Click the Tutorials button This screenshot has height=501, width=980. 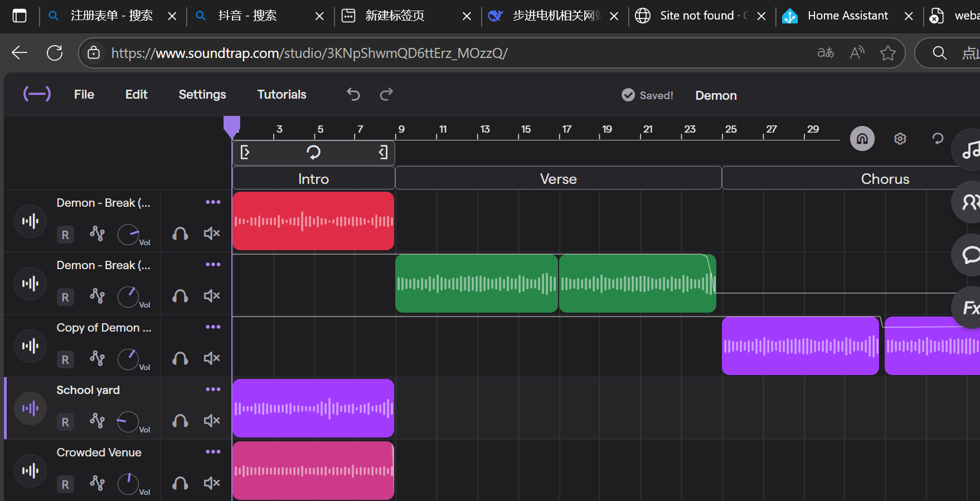(282, 94)
